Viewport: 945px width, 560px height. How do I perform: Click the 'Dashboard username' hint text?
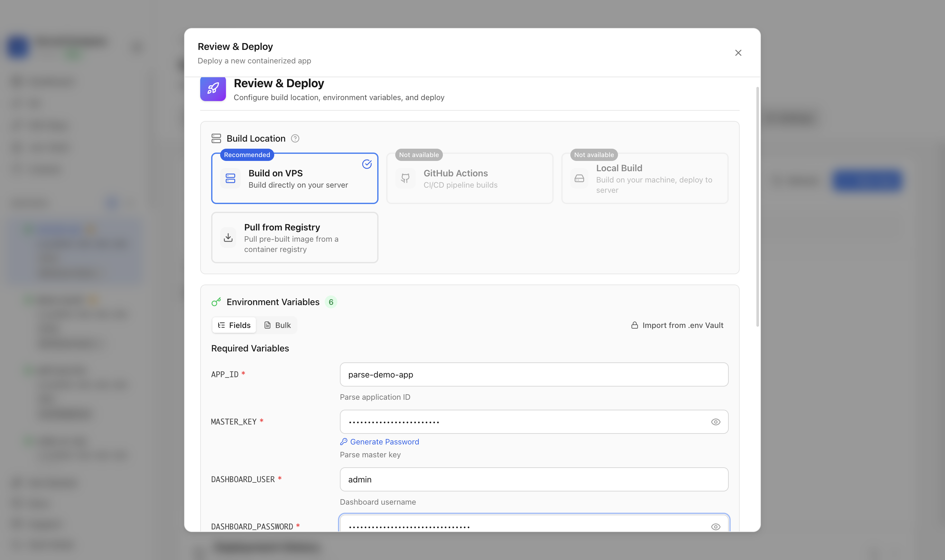coord(378,502)
